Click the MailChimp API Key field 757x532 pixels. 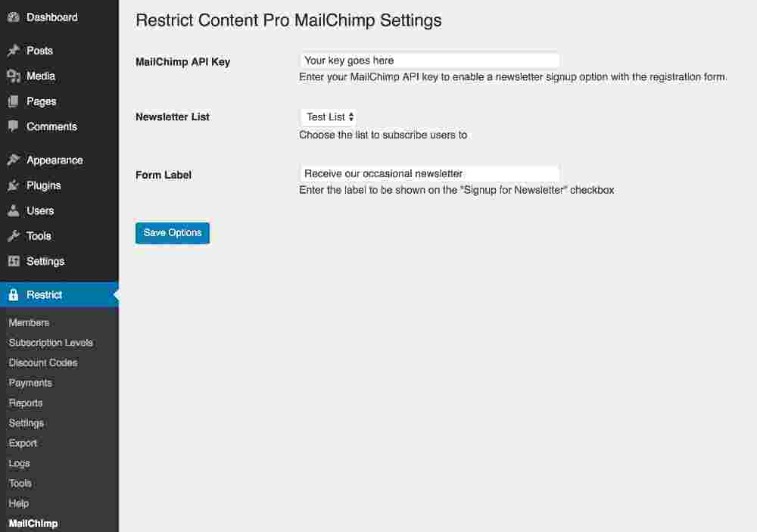point(430,61)
